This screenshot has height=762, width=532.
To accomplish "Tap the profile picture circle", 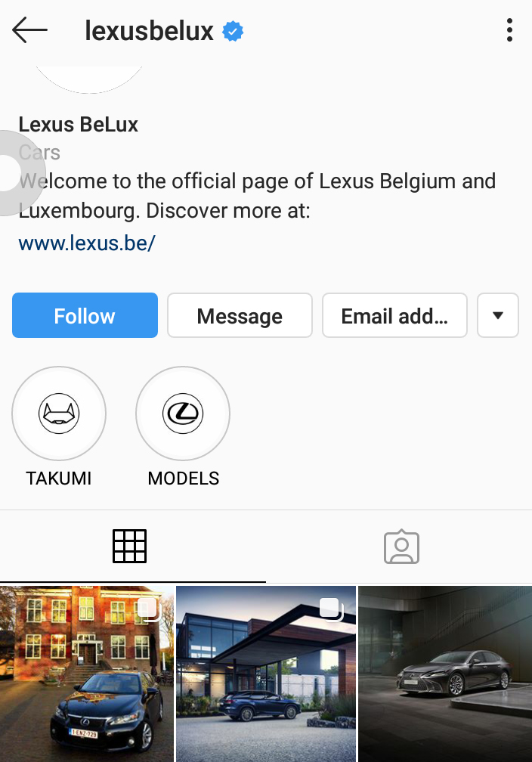I will pos(88,79).
